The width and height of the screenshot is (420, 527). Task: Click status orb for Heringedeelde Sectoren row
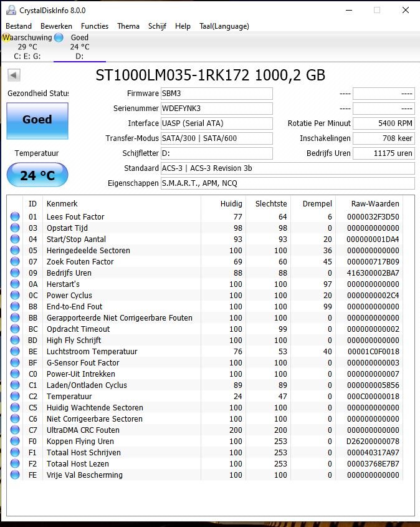tap(15, 250)
